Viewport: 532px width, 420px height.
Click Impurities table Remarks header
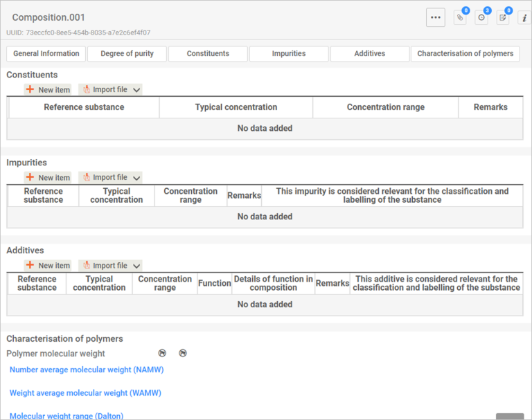[244, 196]
